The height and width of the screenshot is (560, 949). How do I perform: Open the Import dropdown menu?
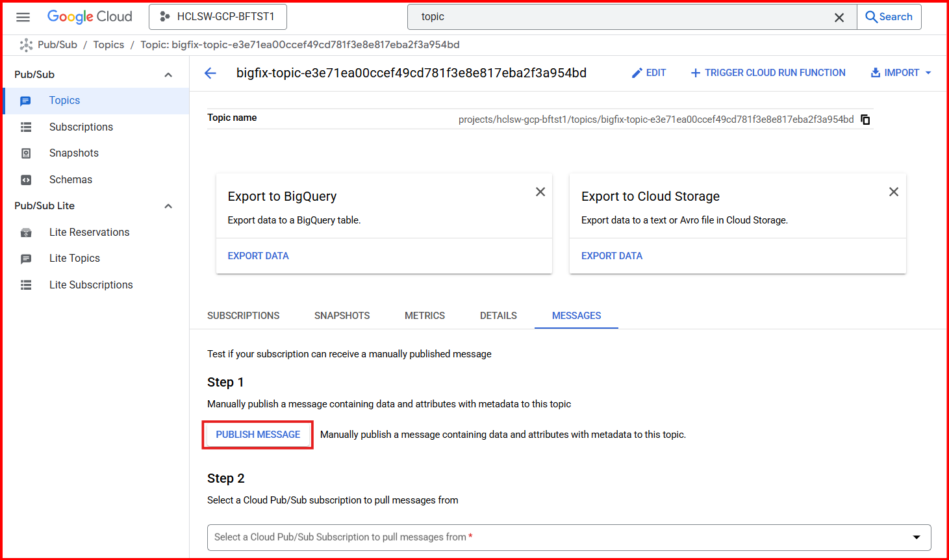pyautogui.click(x=901, y=73)
